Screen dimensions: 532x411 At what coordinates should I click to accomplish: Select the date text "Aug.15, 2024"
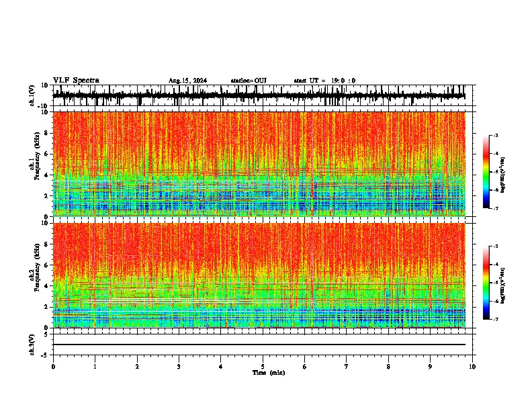pyautogui.click(x=187, y=81)
